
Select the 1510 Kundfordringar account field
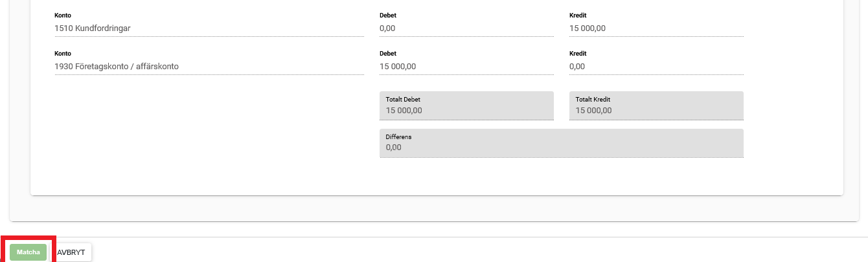[x=209, y=28]
